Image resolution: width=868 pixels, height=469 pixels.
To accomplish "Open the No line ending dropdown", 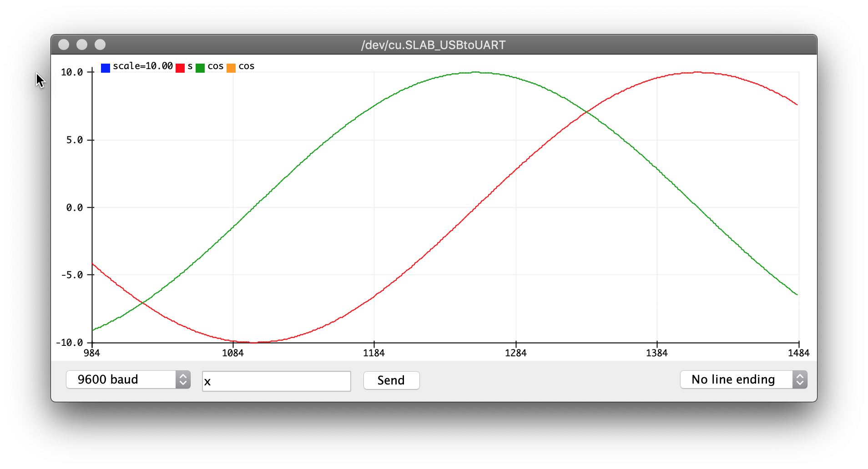I will point(743,379).
